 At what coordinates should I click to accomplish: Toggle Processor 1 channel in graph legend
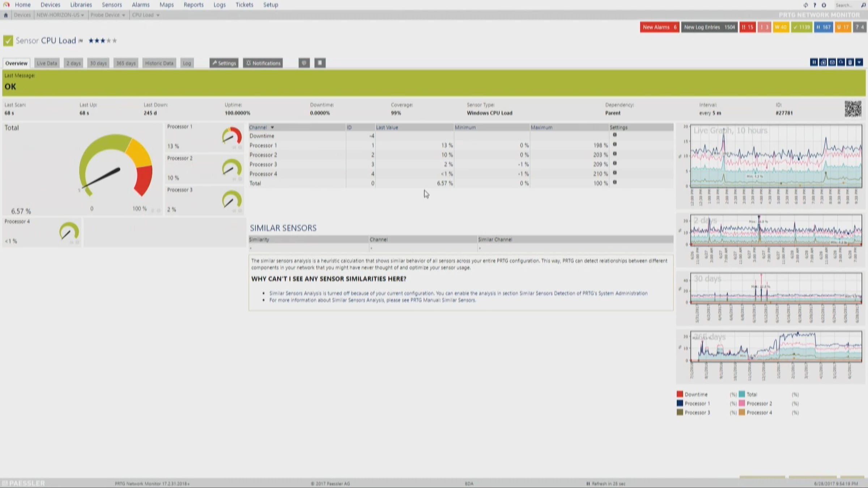[680, 403]
